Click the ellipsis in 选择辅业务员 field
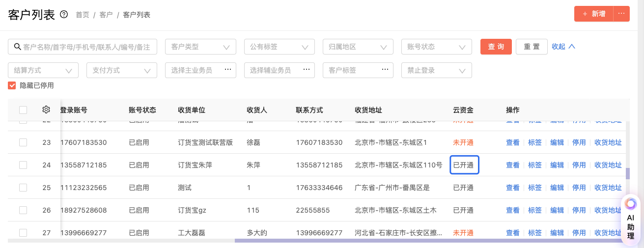Screen dimensions: 644x248 (307, 70)
